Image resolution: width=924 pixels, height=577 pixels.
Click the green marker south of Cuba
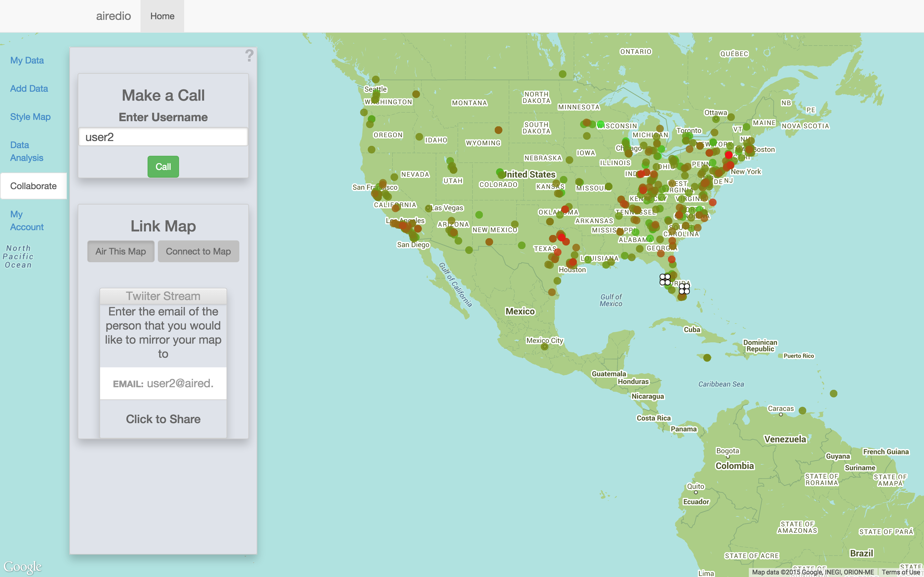707,357
